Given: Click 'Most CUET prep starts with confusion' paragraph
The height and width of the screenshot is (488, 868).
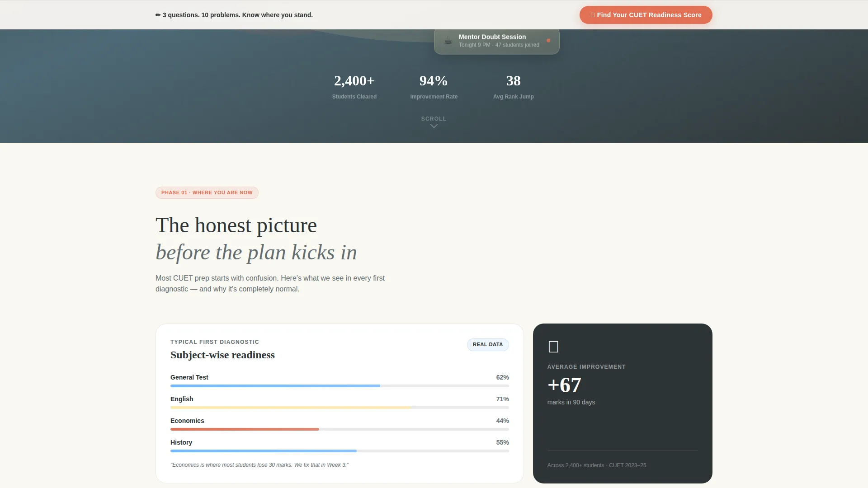Looking at the screenshot, I should coord(270,284).
